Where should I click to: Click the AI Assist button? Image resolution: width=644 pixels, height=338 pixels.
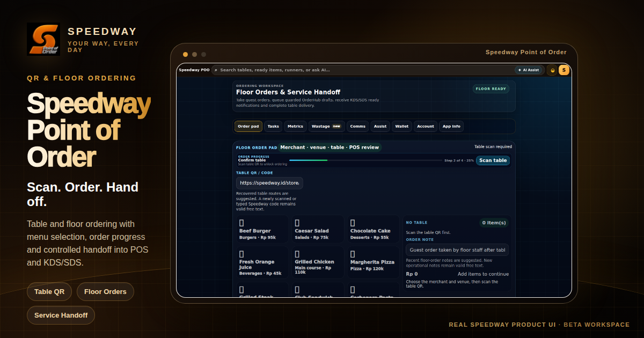pos(529,70)
